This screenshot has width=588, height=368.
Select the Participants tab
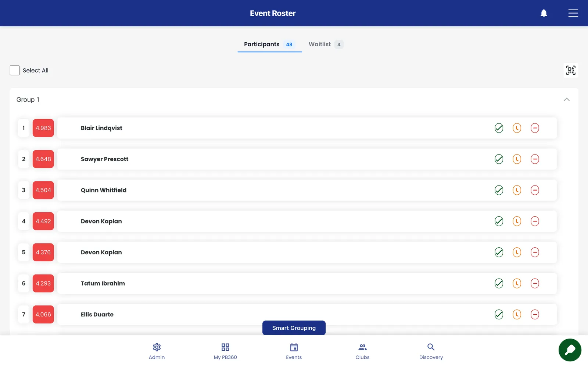[x=270, y=44]
